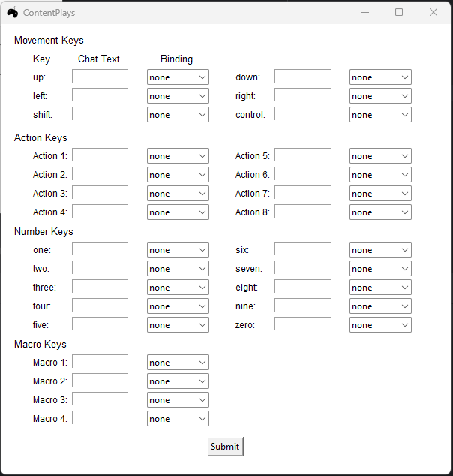Expand the left key binding combo box
This screenshot has height=476, width=453.
point(178,96)
